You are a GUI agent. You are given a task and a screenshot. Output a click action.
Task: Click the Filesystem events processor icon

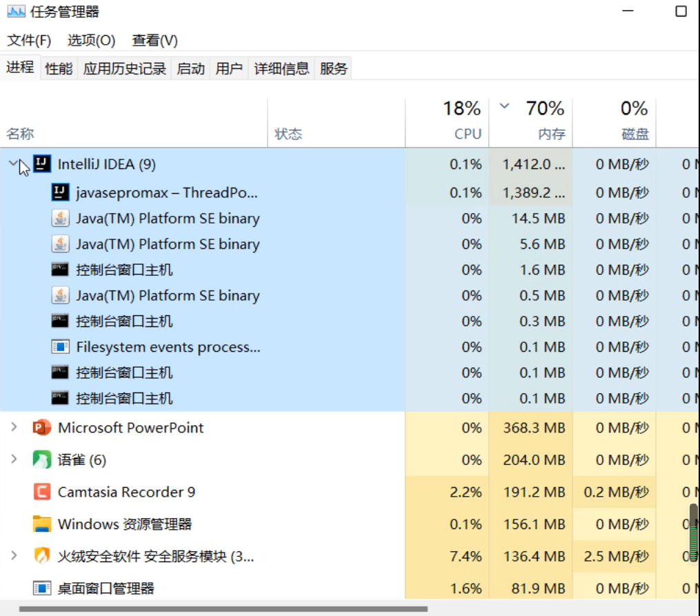[x=61, y=347]
